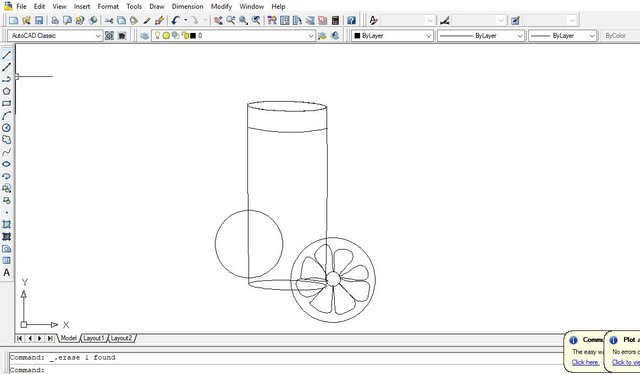This screenshot has height=374, width=640.
Task: Open the Modify menu
Action: click(x=221, y=7)
